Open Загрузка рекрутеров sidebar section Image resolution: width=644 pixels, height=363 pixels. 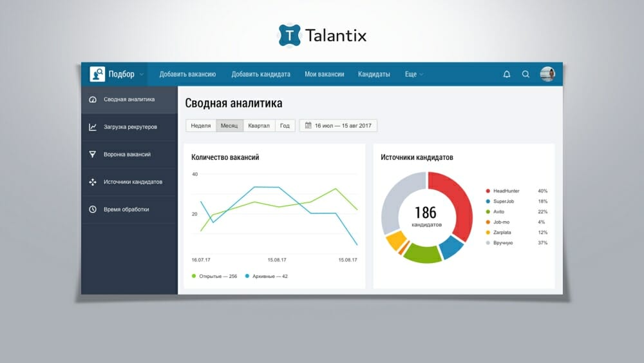coord(129,127)
